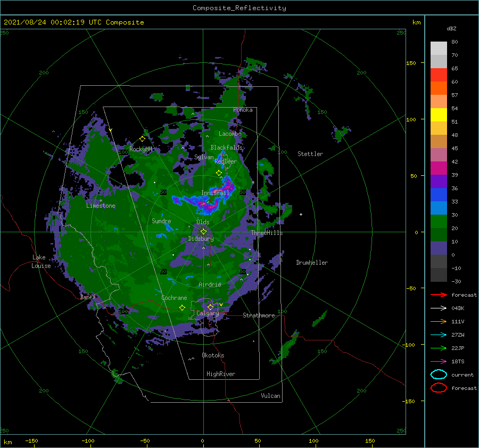The width and height of the screenshot is (479, 448).
Task: Select the 80 dBZ color swatch
Action: (x=439, y=48)
